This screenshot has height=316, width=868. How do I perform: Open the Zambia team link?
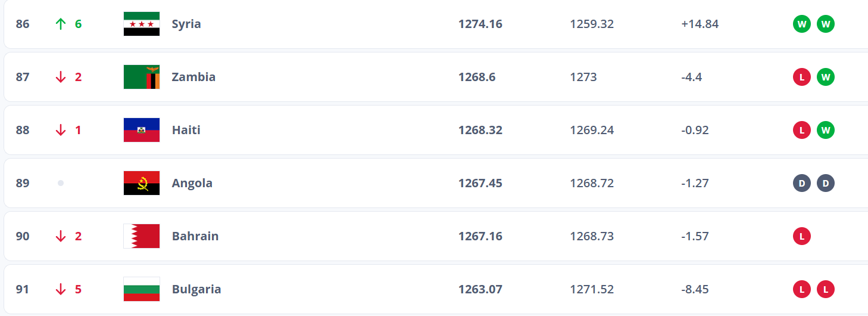coord(193,77)
